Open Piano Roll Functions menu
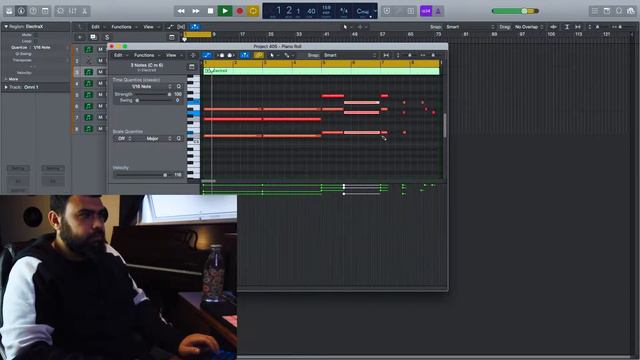The width and height of the screenshot is (640, 360). (x=146, y=55)
